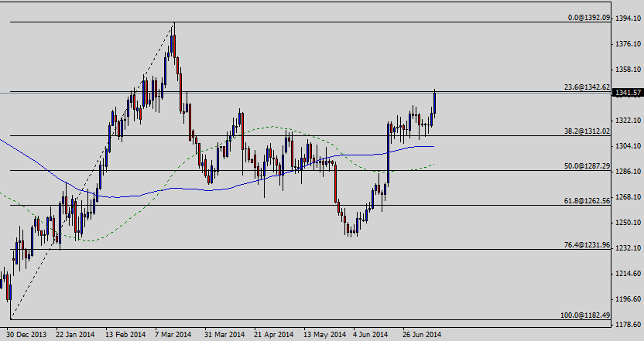Click the 38.2@1312.02 Fibonacci level label
This screenshot has height=341, width=644.
click(587, 131)
